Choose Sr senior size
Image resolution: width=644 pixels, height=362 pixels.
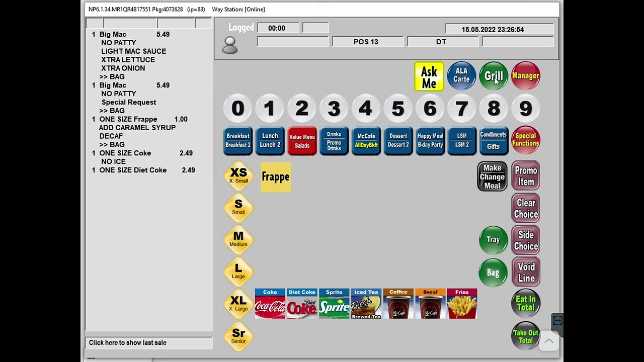tap(238, 336)
